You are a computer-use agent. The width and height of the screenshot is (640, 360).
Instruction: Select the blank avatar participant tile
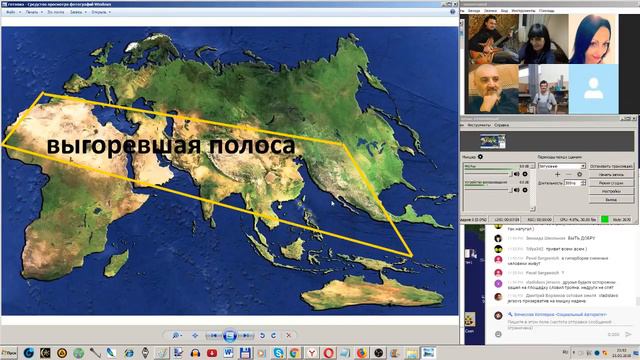point(593,89)
